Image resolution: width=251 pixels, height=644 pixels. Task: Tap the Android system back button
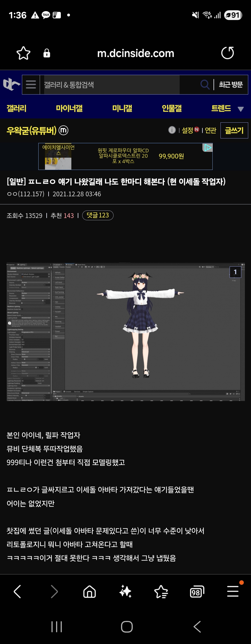tap(197, 627)
